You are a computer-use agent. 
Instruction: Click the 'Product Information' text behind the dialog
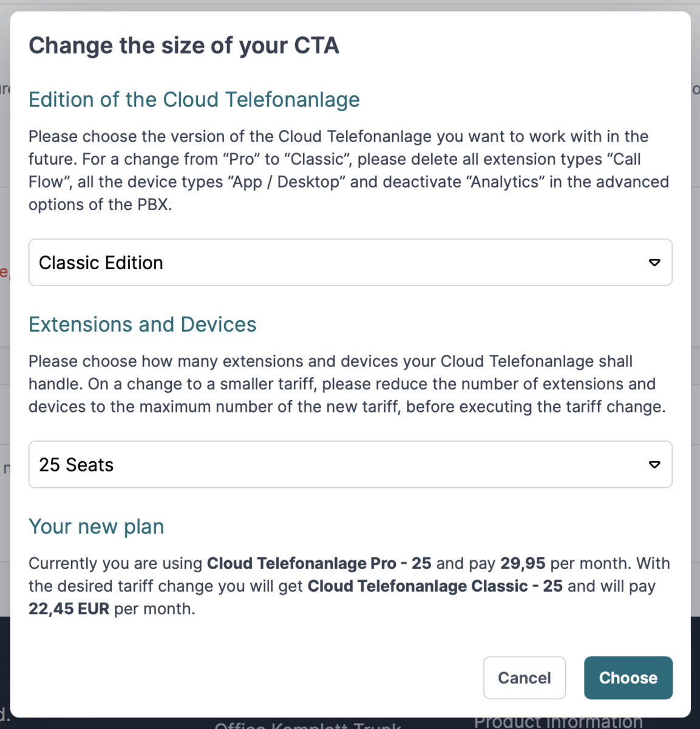559,722
